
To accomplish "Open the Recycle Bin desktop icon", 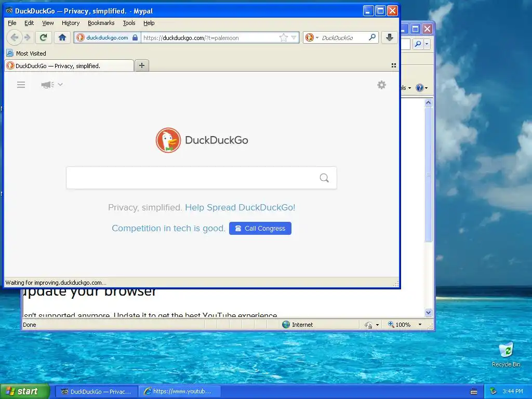I will coord(506,355).
